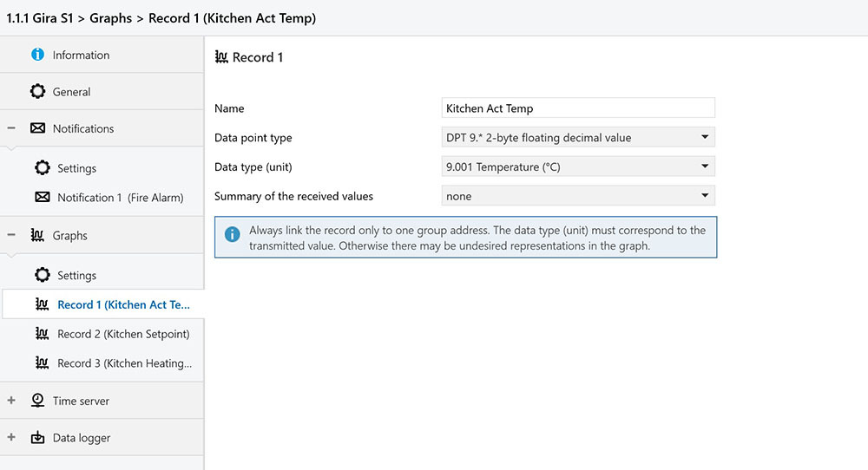Click the gear icon for Graphs Settings
The image size is (868, 470).
point(42,275)
